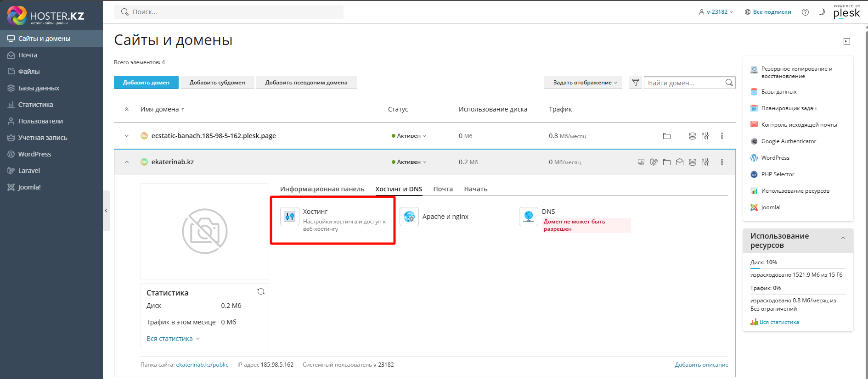Toggle dark mode with moon icon
The height and width of the screenshot is (379, 868).
[x=822, y=12]
